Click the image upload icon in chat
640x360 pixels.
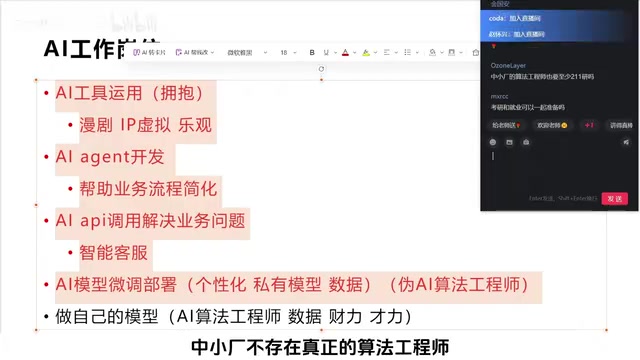tap(509, 142)
